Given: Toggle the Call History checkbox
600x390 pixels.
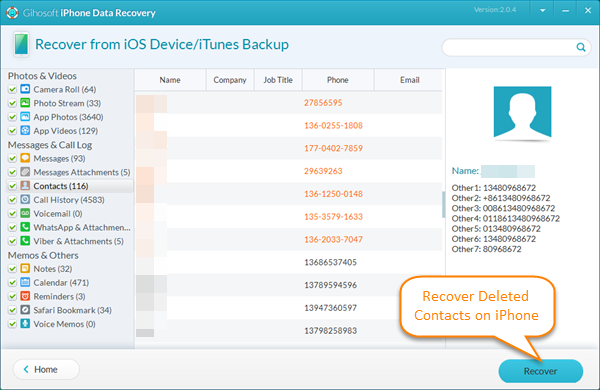Looking at the screenshot, I should 12,200.
